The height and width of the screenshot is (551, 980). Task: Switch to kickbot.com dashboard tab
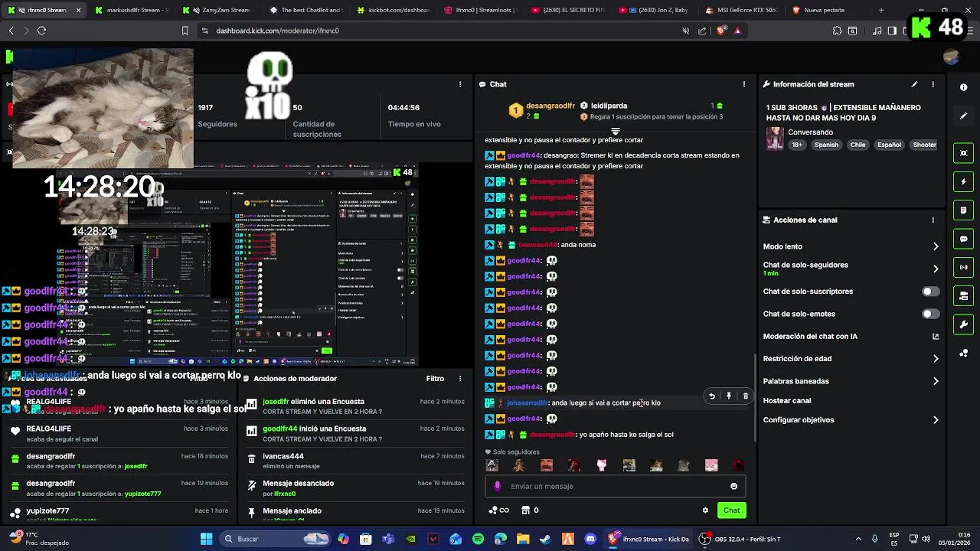(x=393, y=10)
